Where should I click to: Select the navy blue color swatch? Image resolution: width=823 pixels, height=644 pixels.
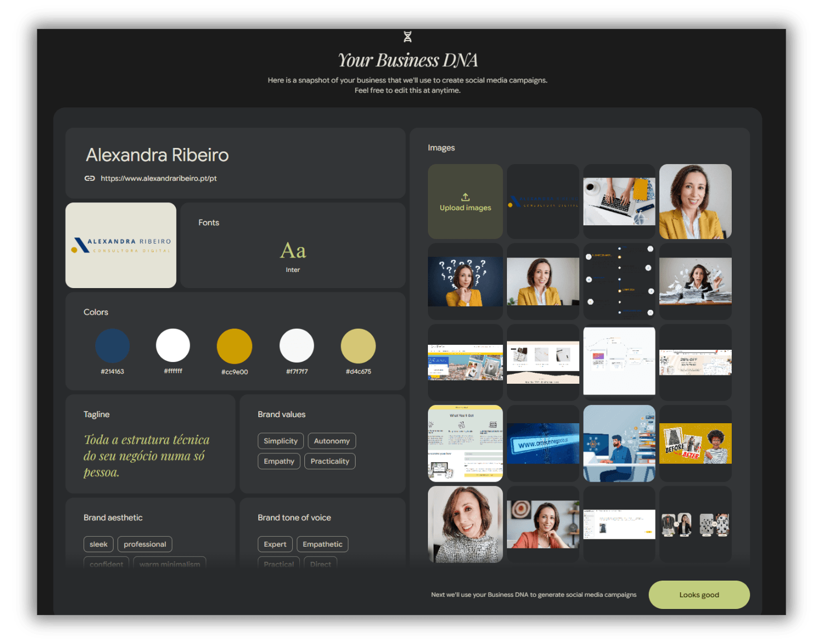click(112, 346)
